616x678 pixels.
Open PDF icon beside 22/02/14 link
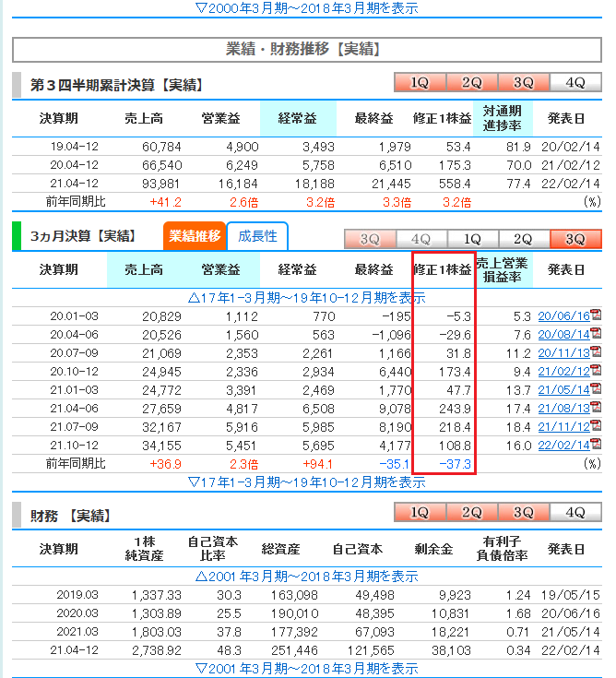[595, 446]
